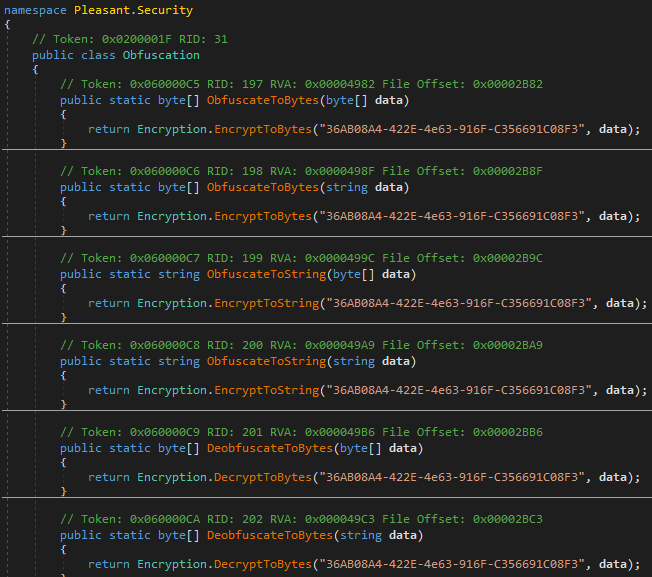Open ObfuscateToString method taking string data
The height and width of the screenshot is (577, 652).
click(x=266, y=361)
